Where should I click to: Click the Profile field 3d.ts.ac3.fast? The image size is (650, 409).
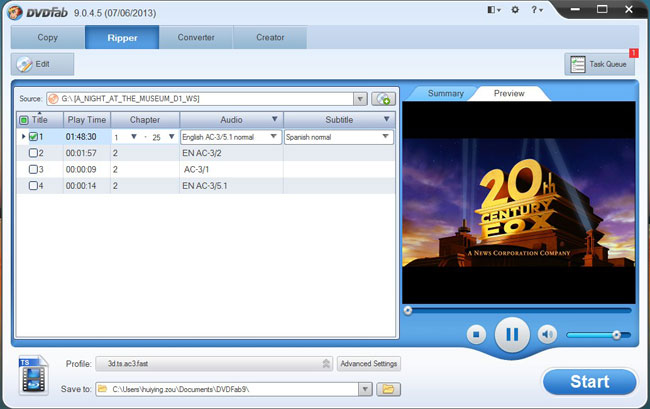pos(214,363)
